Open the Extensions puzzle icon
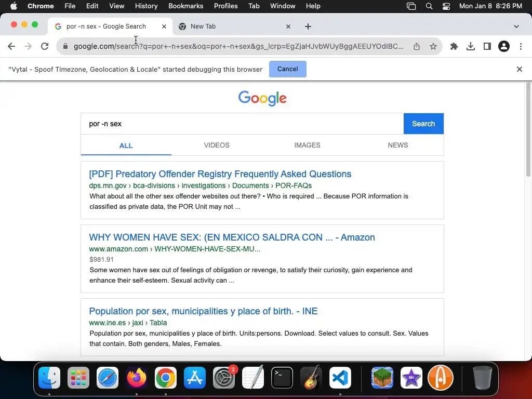This screenshot has height=399, width=532. click(x=454, y=46)
